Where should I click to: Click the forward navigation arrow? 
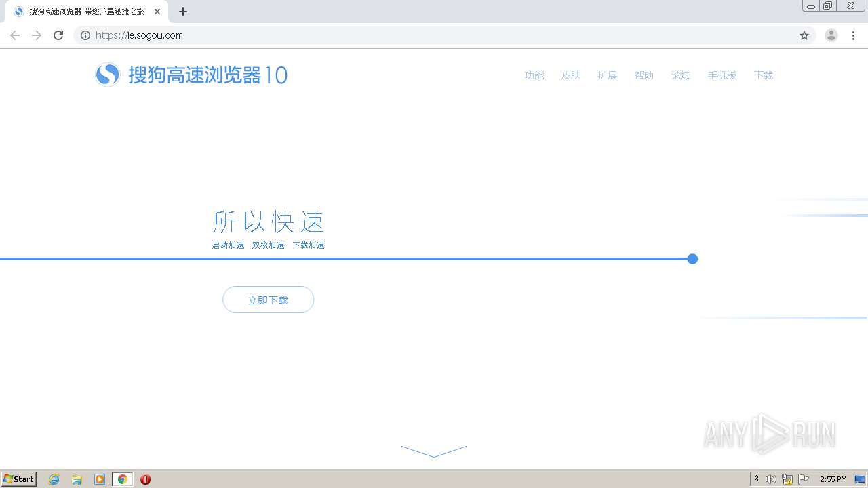point(37,35)
